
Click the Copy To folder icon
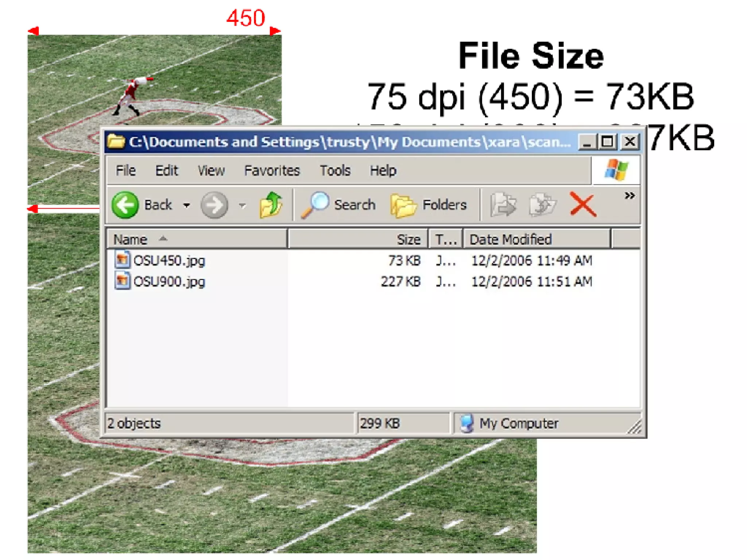pyautogui.click(x=542, y=205)
